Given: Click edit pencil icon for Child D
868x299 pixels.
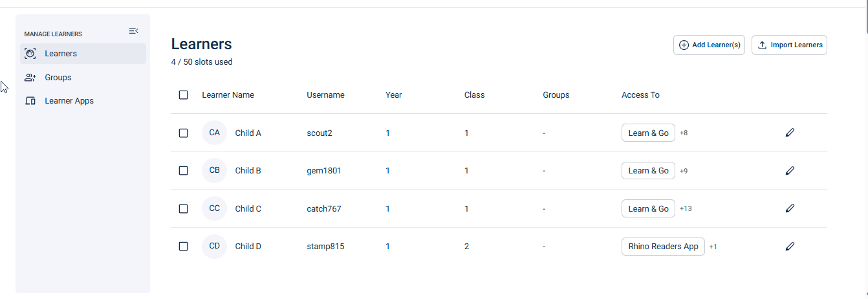Looking at the screenshot, I should point(790,247).
